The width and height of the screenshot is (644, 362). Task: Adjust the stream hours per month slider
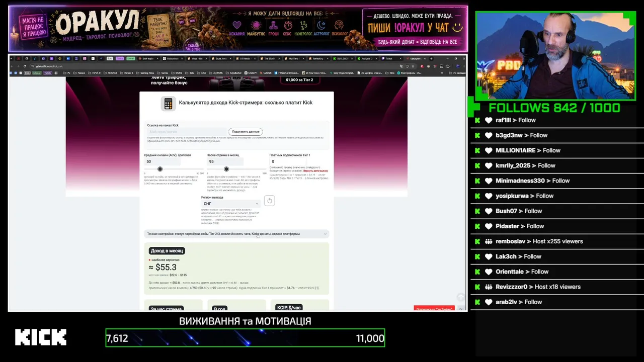226,169
